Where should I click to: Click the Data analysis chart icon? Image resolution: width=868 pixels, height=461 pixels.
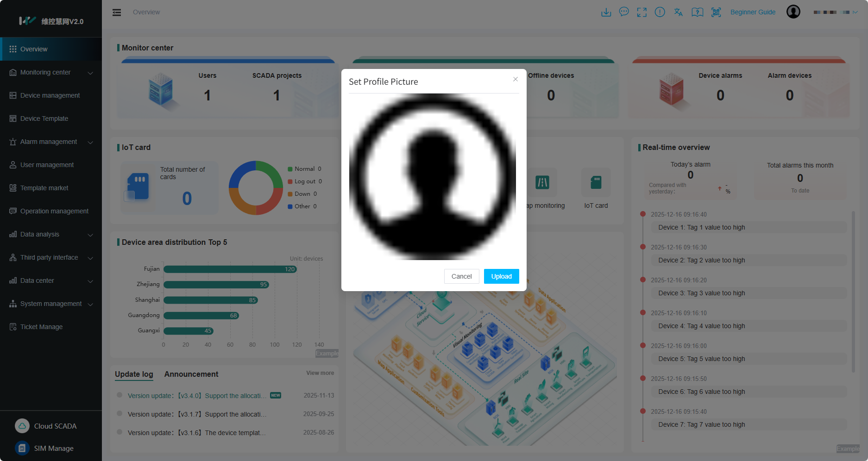(x=13, y=234)
